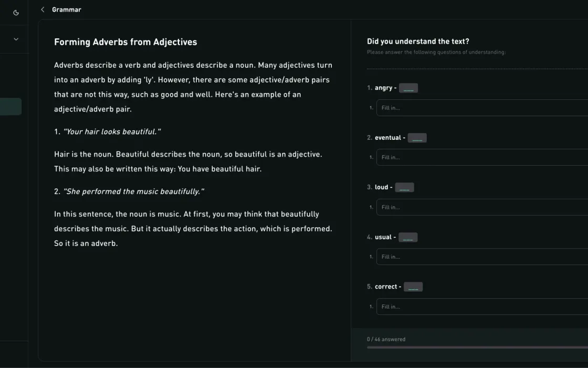Fill in the answer field for angry

click(x=482, y=108)
